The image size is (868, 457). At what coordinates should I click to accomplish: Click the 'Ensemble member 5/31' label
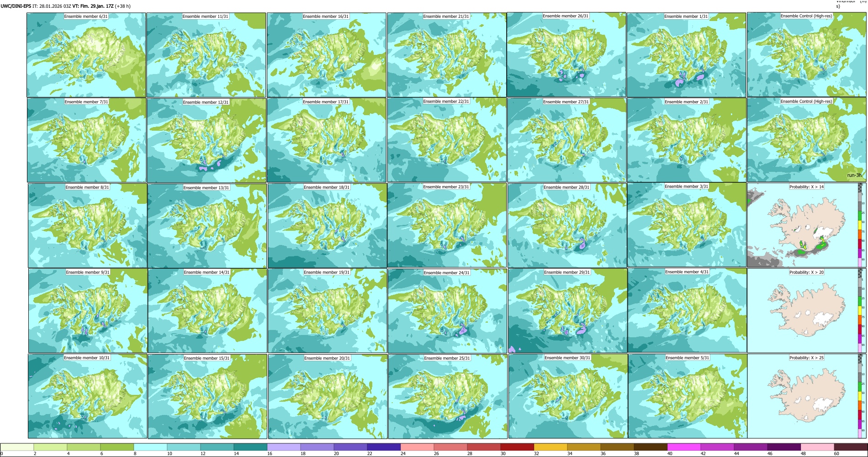pyautogui.click(x=688, y=358)
